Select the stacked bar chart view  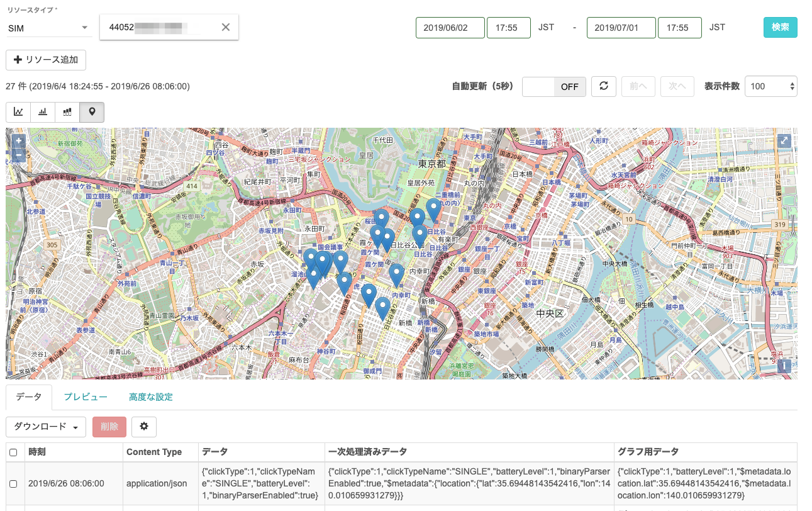[x=67, y=112]
